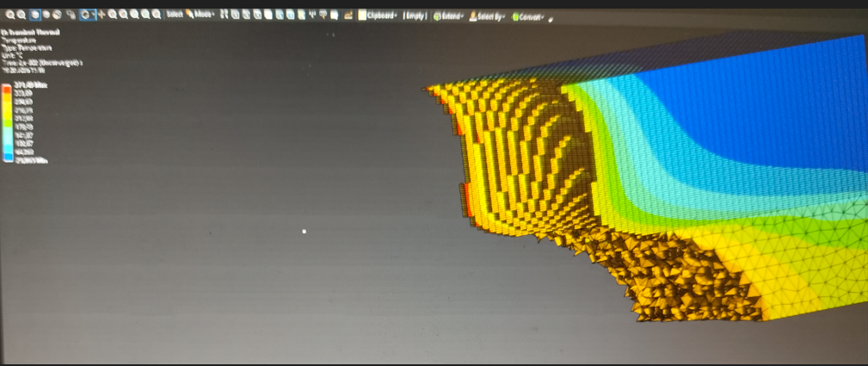Screen dimensions: 868x366
Task: Click the Pan crosshair tool icon
Action: 102,15
